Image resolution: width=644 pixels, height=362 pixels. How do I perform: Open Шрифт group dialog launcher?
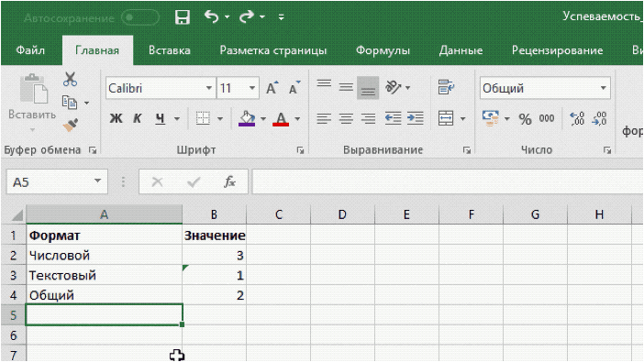pos(301,150)
